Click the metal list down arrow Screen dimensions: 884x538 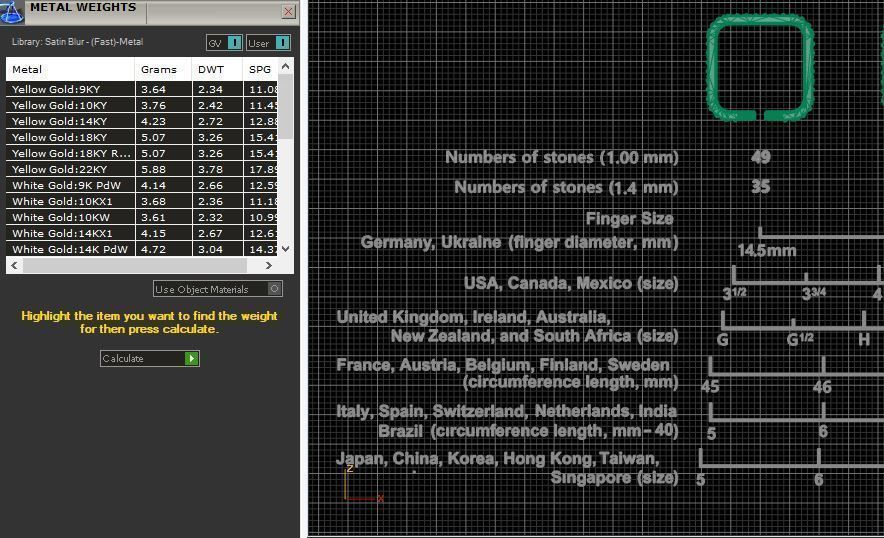tap(286, 249)
